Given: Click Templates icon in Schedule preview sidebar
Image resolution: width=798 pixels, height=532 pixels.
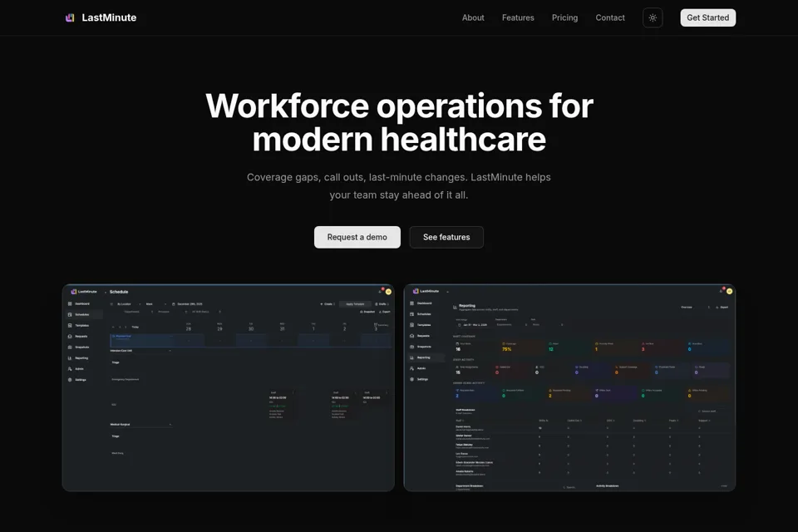Looking at the screenshot, I should pyautogui.click(x=70, y=325).
